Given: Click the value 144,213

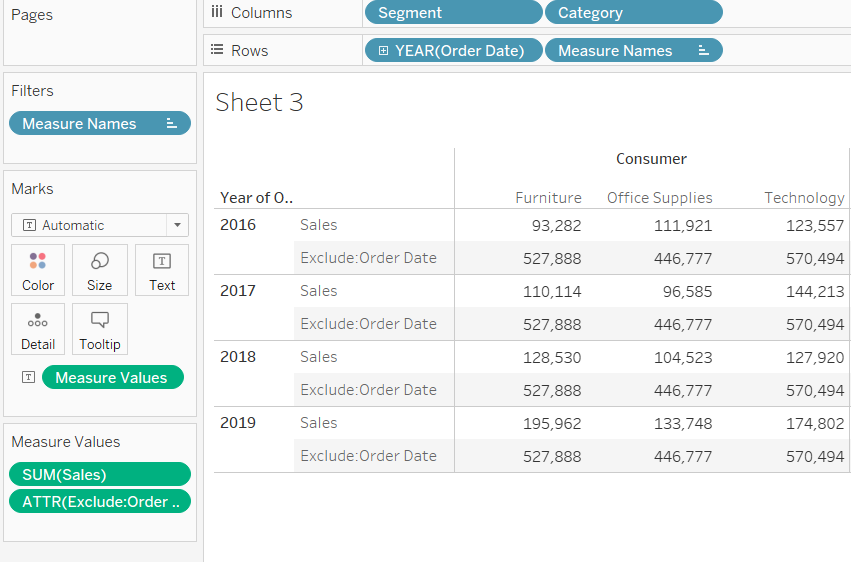Looking at the screenshot, I should pos(815,292).
